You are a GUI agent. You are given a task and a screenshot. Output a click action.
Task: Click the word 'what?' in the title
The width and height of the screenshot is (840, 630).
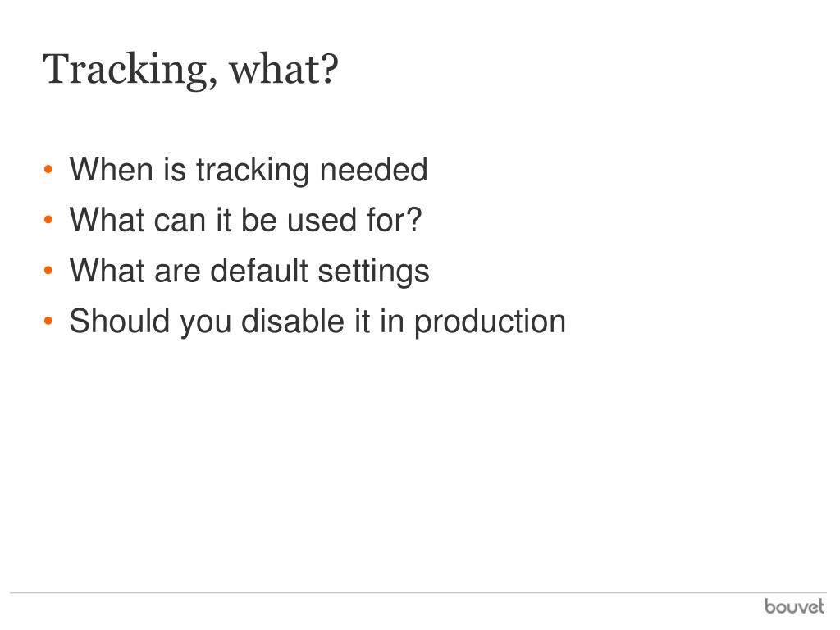coord(285,71)
